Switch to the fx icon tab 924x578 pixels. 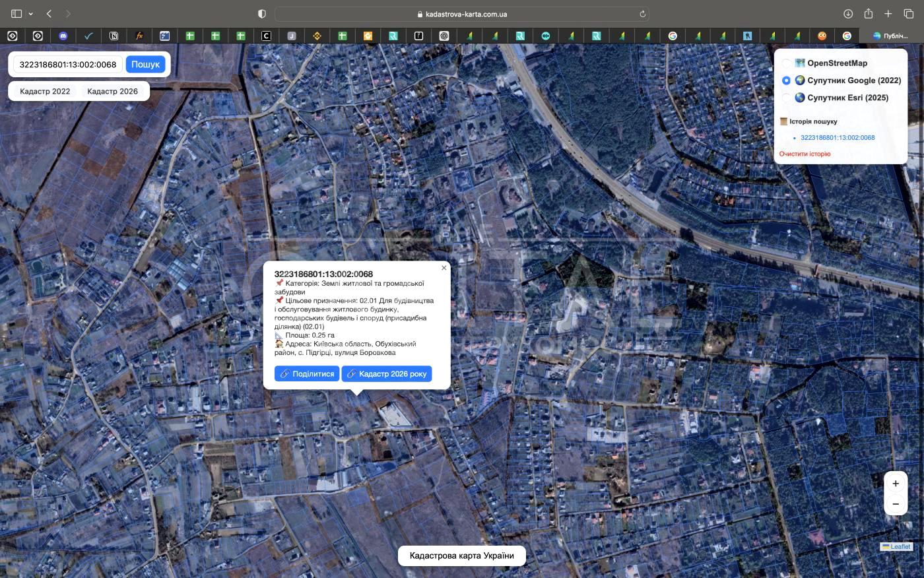[x=139, y=36]
